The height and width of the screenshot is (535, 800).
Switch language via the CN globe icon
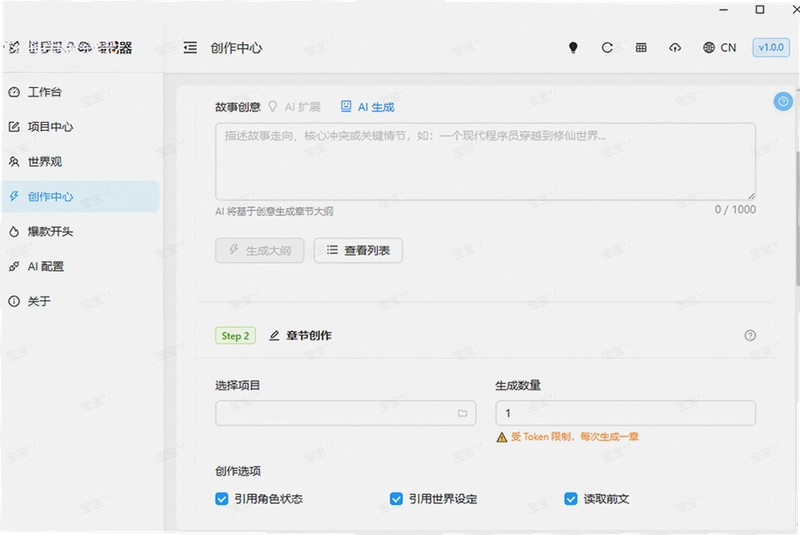coord(719,48)
